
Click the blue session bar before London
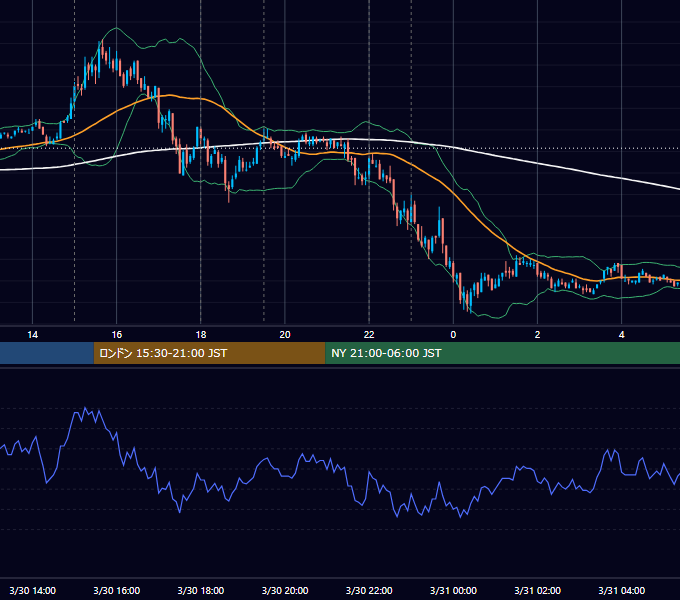click(47, 353)
